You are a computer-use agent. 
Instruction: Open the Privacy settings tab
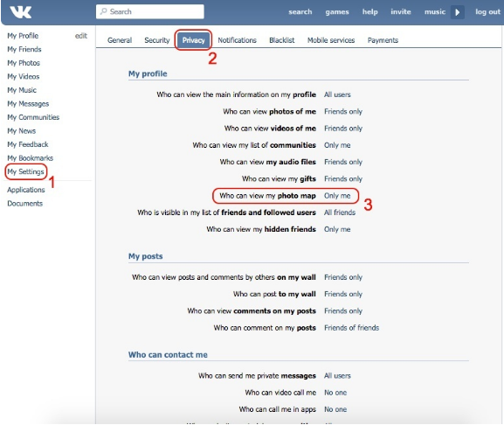(193, 40)
